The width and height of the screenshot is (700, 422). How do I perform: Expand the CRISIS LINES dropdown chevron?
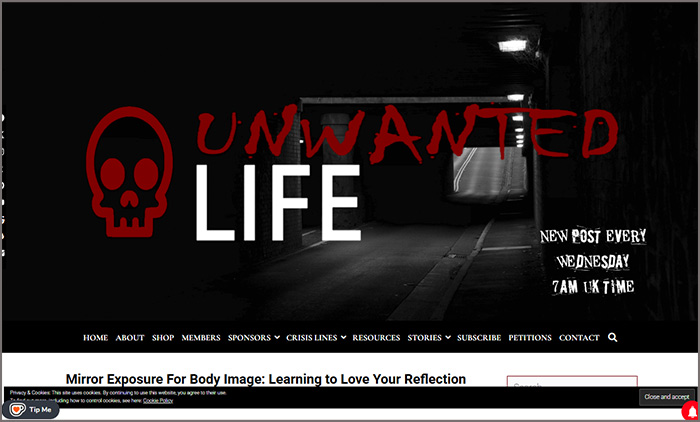(343, 338)
